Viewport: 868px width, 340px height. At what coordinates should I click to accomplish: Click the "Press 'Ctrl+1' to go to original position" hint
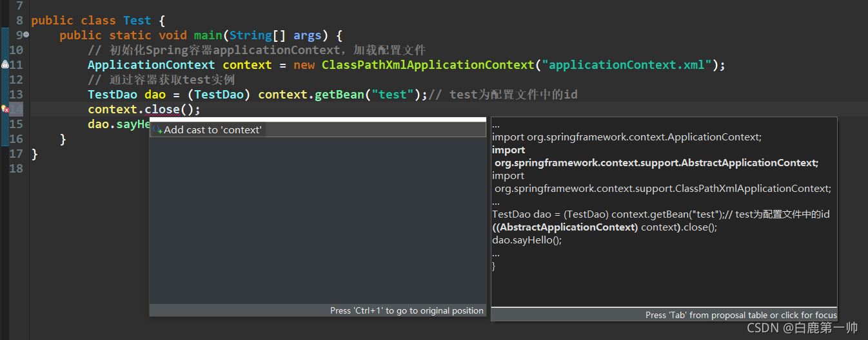click(x=407, y=310)
